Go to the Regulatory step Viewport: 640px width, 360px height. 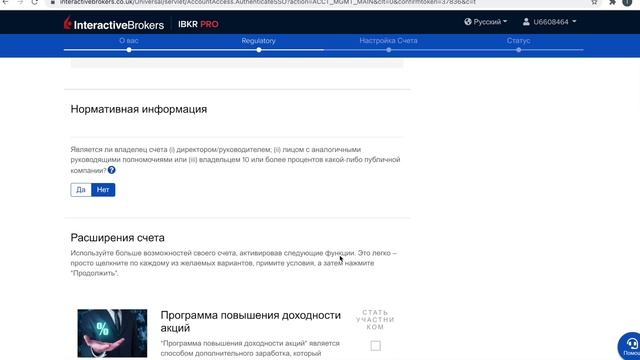coord(258,40)
